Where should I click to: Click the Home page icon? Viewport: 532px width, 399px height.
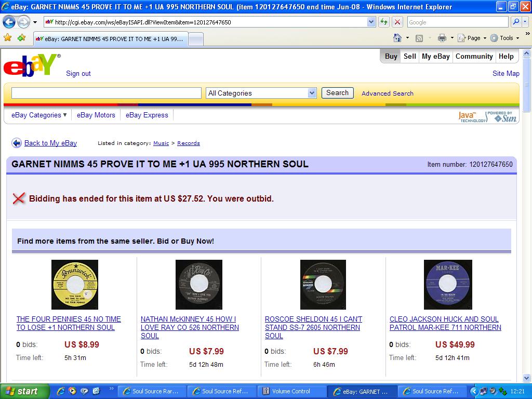[x=397, y=38]
